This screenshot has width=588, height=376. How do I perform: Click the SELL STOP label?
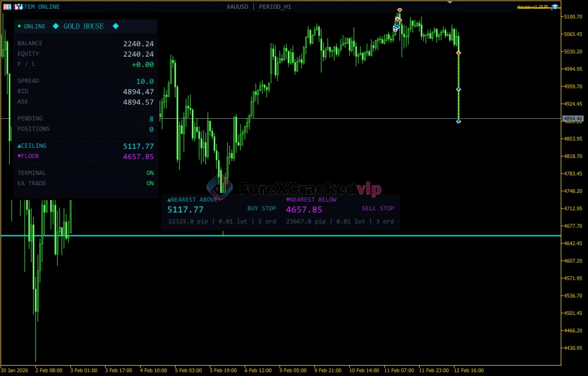click(378, 208)
